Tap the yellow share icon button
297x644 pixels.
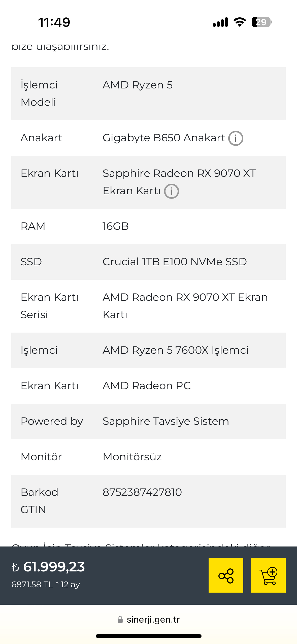[226, 575]
